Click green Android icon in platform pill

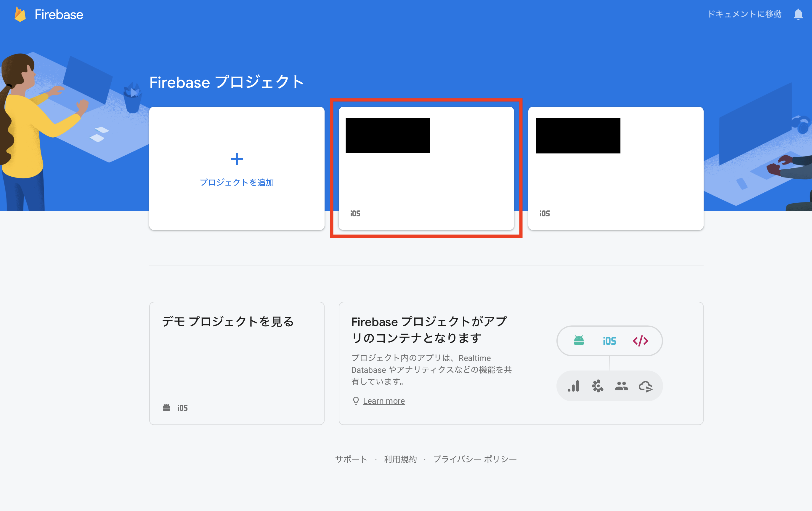pyautogui.click(x=579, y=340)
